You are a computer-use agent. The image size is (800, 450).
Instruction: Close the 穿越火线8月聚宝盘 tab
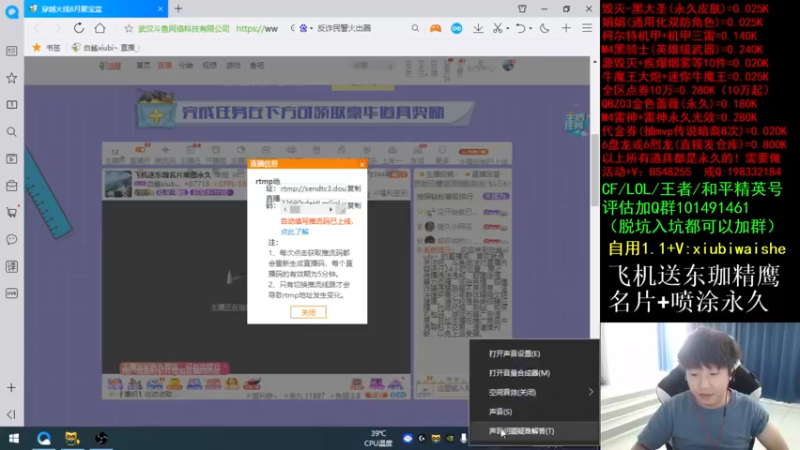[x=160, y=9]
